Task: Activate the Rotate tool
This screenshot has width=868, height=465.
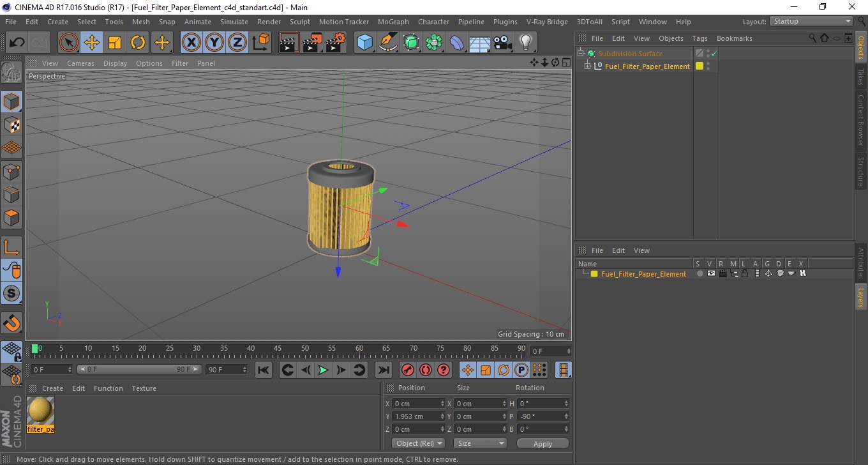Action: (x=138, y=43)
